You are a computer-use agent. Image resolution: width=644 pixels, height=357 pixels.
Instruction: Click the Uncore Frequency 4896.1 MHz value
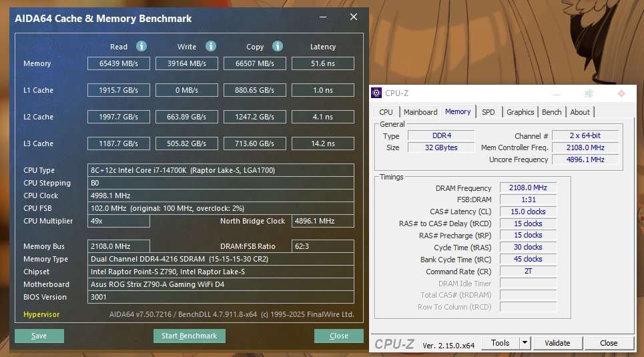(585, 159)
